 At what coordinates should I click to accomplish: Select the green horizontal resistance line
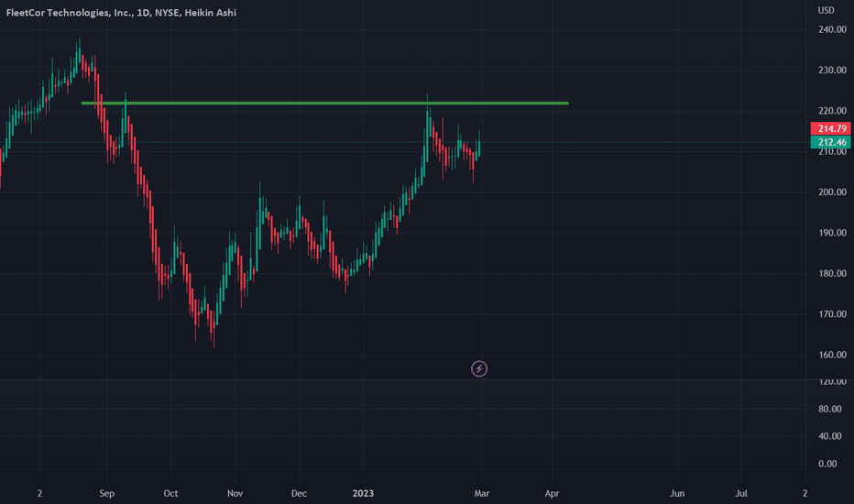(325, 103)
